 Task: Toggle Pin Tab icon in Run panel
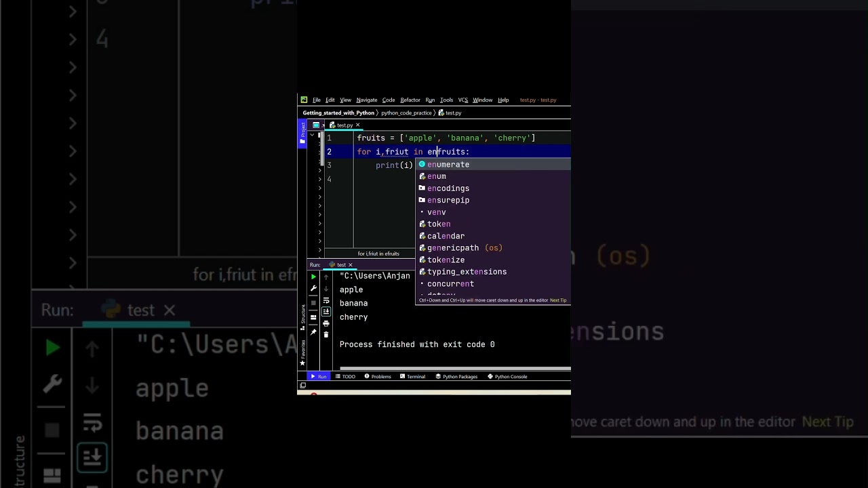pyautogui.click(x=313, y=331)
